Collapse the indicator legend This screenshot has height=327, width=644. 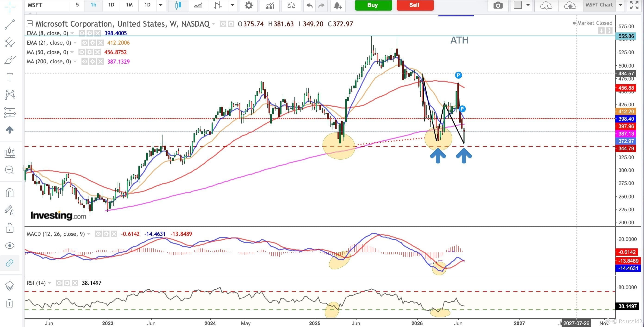pos(30,24)
